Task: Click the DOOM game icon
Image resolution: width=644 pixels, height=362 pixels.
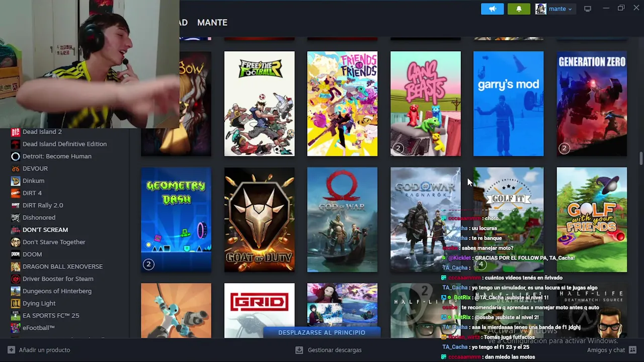Action: tap(16, 254)
